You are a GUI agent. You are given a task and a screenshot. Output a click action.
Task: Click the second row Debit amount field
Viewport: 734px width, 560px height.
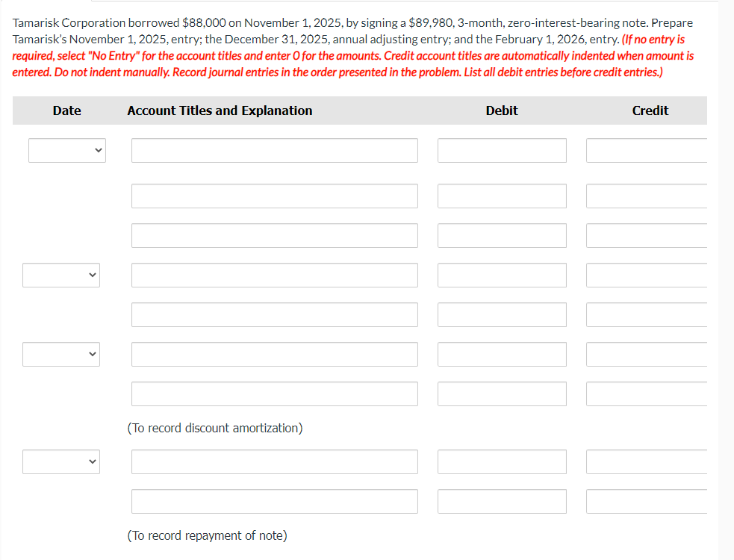[502, 196]
